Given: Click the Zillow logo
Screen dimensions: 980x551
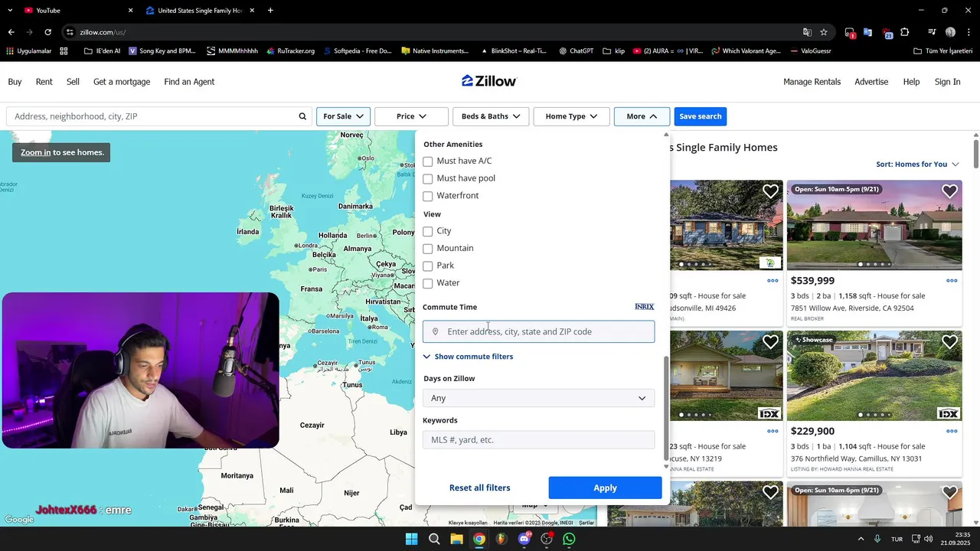Looking at the screenshot, I should 489,81.
